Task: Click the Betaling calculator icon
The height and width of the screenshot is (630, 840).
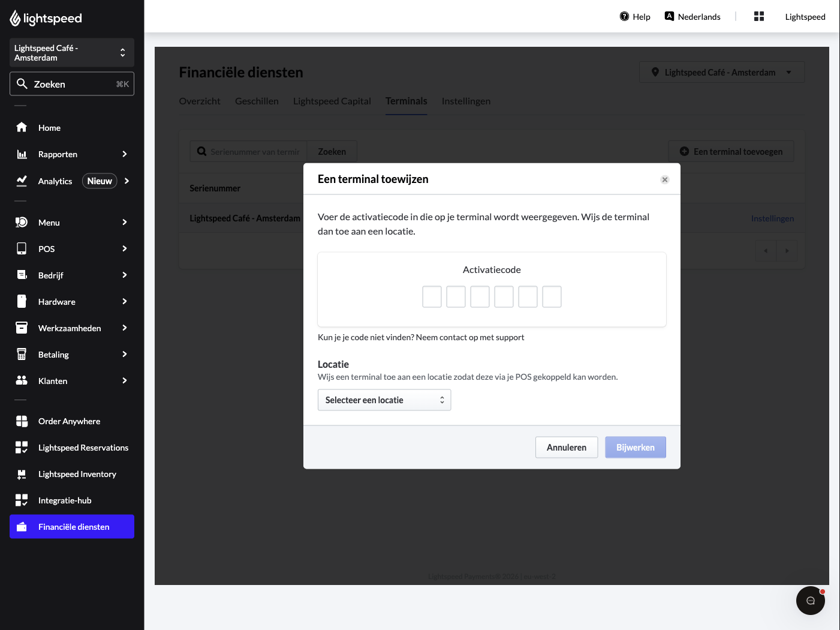Action: (22, 354)
